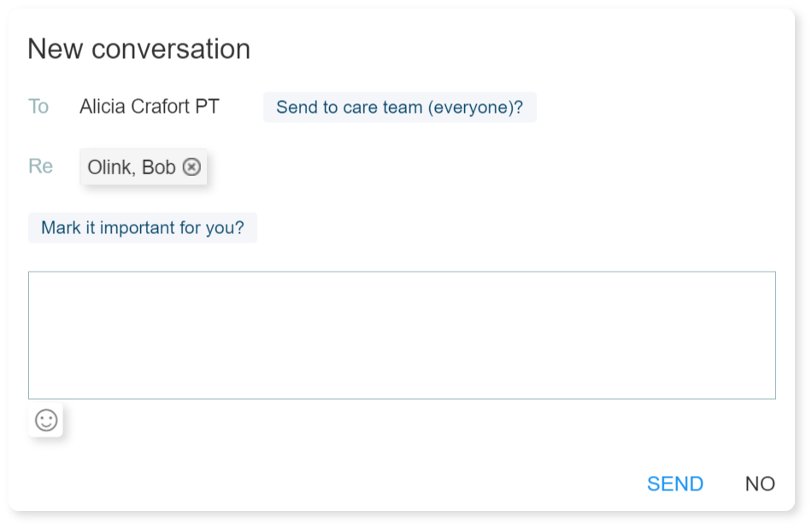Image resolution: width=812 pixels, height=528 pixels.
Task: Click inside the message text area
Action: point(402,335)
